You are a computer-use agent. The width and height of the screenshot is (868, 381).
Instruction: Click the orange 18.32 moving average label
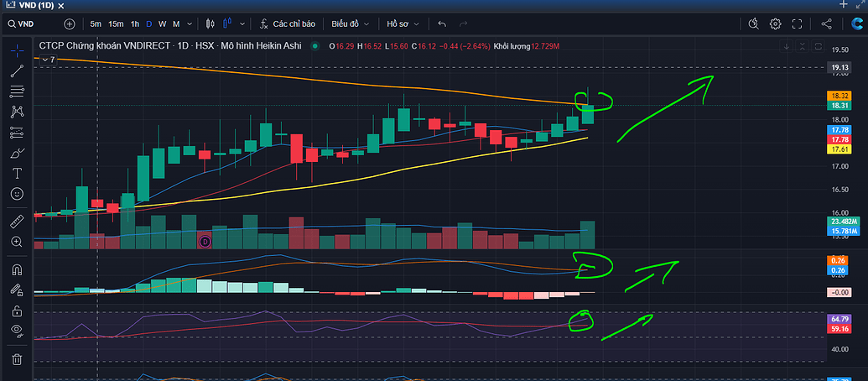tap(841, 96)
